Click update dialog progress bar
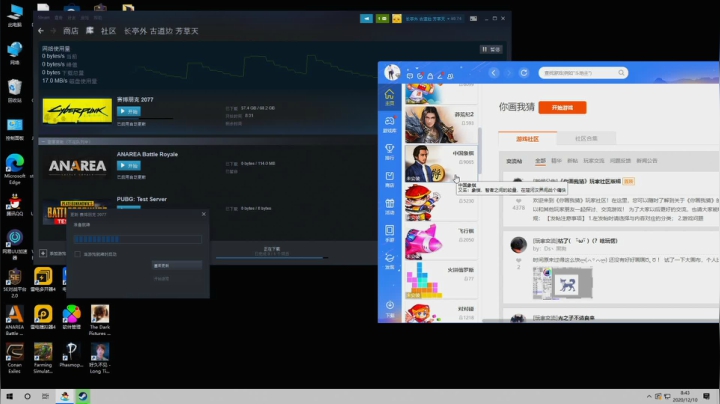720x404 pixels. click(137, 239)
